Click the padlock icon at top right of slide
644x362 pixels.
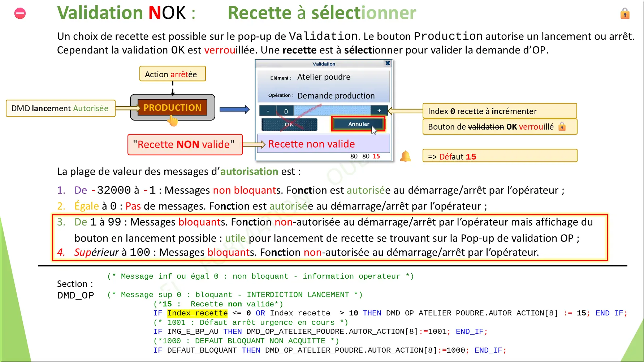pyautogui.click(x=625, y=14)
